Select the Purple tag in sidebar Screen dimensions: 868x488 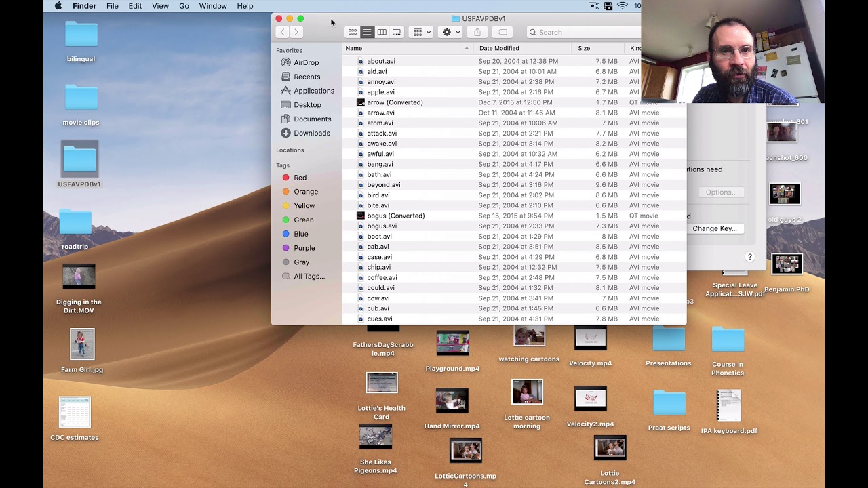click(304, 248)
